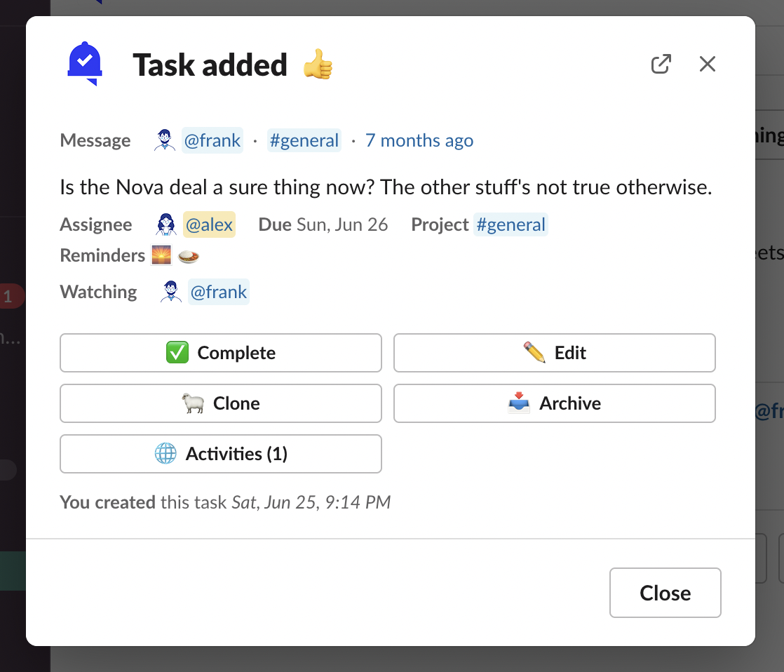The width and height of the screenshot is (784, 672).
Task: Click the thumbs up emoji in title
Action: [318, 65]
